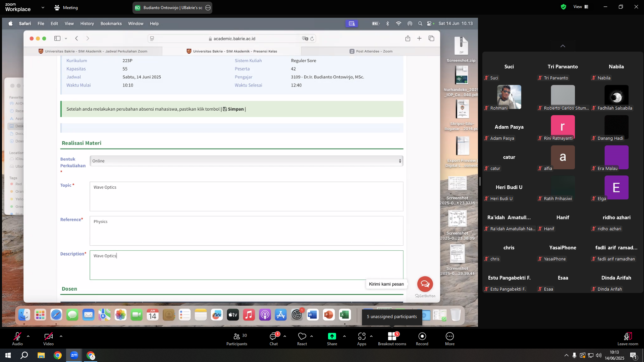Open macOS Spotlight search icon
This screenshot has width=644, height=362.
pyautogui.click(x=420, y=23)
